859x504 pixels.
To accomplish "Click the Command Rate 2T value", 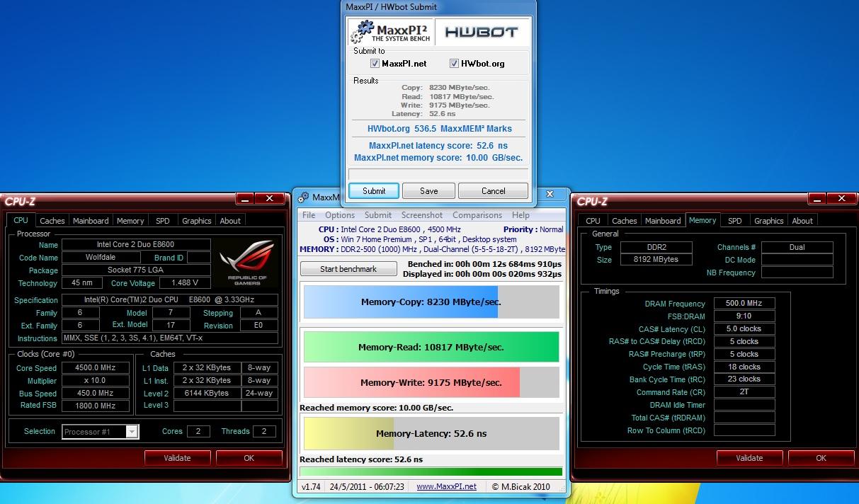I will click(x=744, y=393).
